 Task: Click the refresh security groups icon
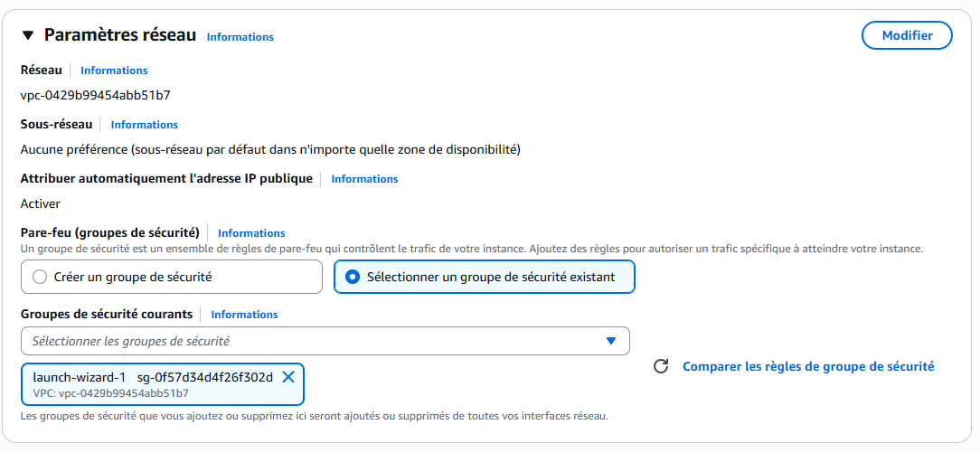pyautogui.click(x=661, y=366)
